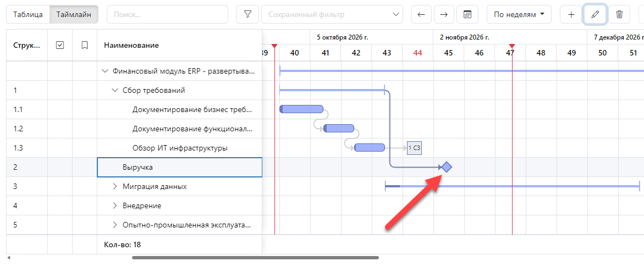Click the Миграция данных summary bar
Image resolution: width=644 pixels, height=278 pixels.
point(513,186)
